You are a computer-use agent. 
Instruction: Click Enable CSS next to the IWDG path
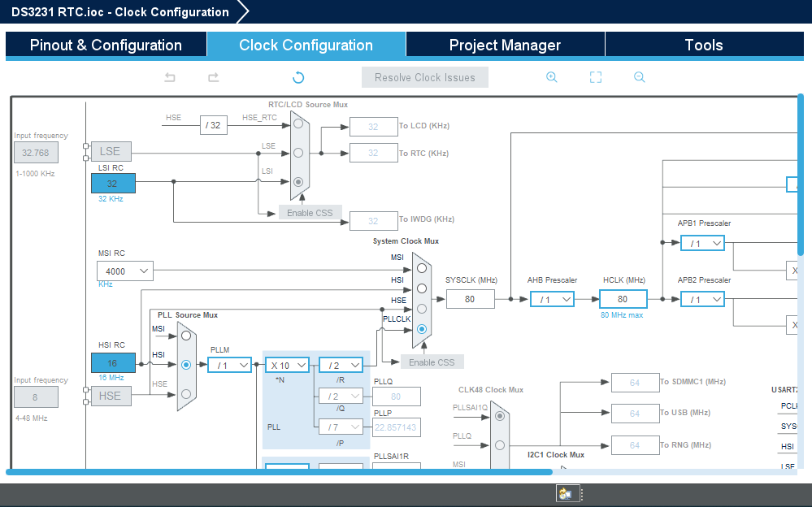(310, 212)
